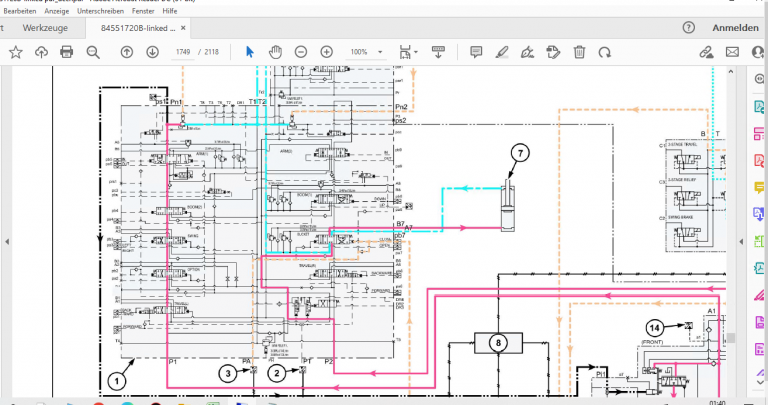Expand the left navigation pane arrow
Image resolution: width=768 pixels, height=405 pixels.
(x=7, y=240)
